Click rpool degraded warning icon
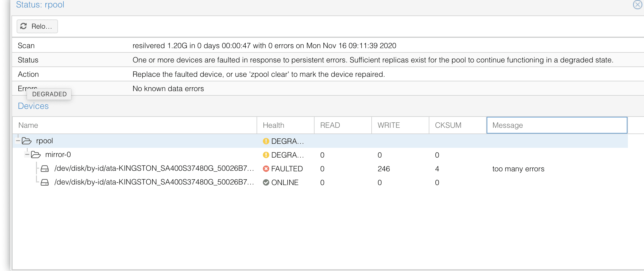This screenshot has width=644, height=271. pos(266,141)
